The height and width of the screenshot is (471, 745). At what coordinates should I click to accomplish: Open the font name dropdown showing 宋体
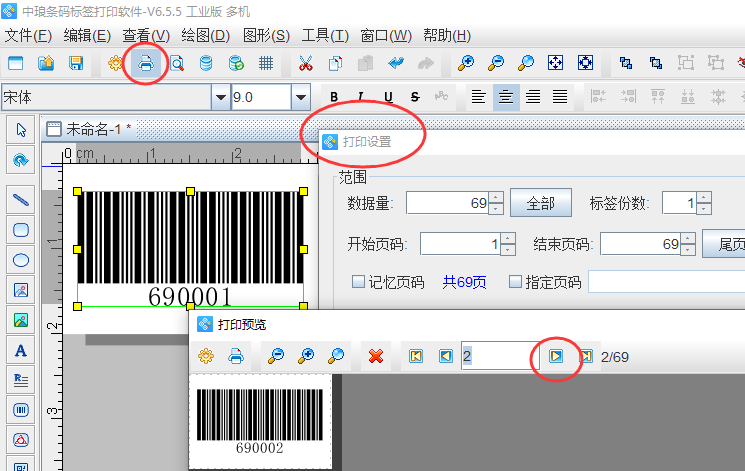pos(220,98)
